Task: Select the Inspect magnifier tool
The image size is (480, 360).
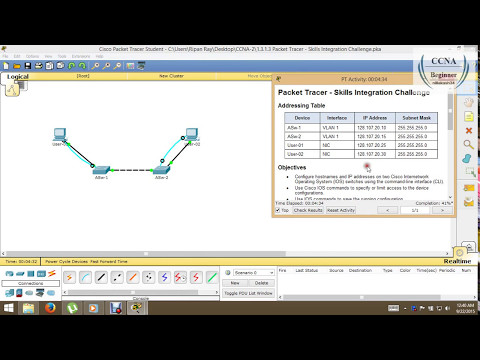Action: click(x=469, y=144)
